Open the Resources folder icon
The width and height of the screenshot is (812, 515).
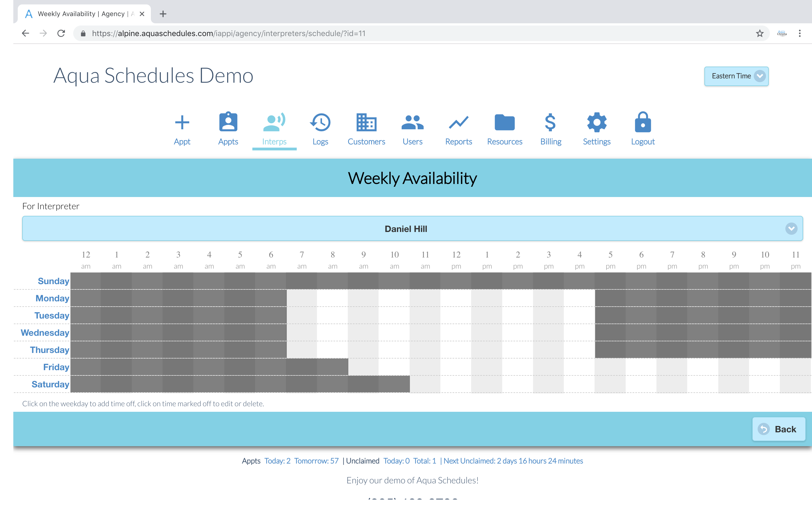[504, 122]
